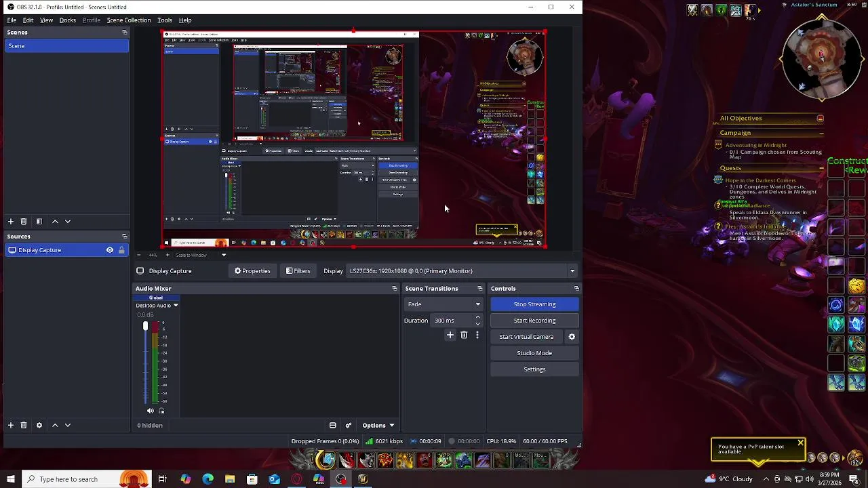Image resolution: width=868 pixels, height=488 pixels.
Task: Collapse the Quests section in game
Action: click(x=821, y=168)
